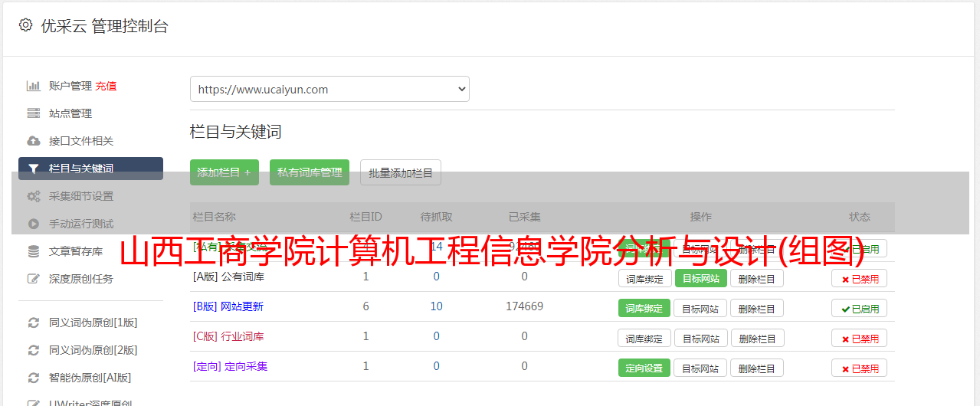Click 目标网站 in the [定向] 定向采集 row
The image size is (980, 406).
pos(700,368)
